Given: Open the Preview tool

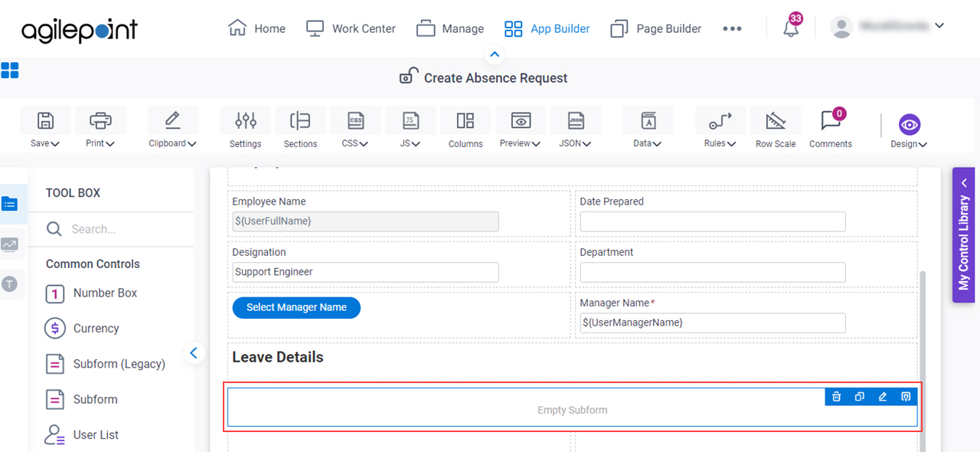Looking at the screenshot, I should [x=521, y=127].
